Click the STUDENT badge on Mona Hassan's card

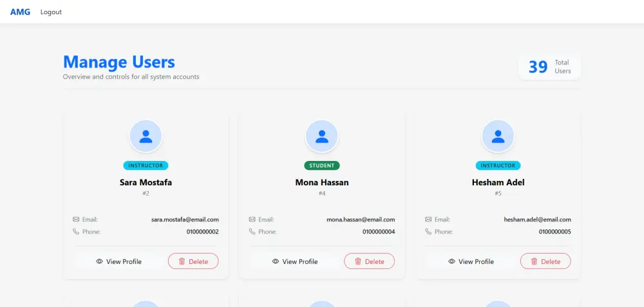pyautogui.click(x=322, y=166)
